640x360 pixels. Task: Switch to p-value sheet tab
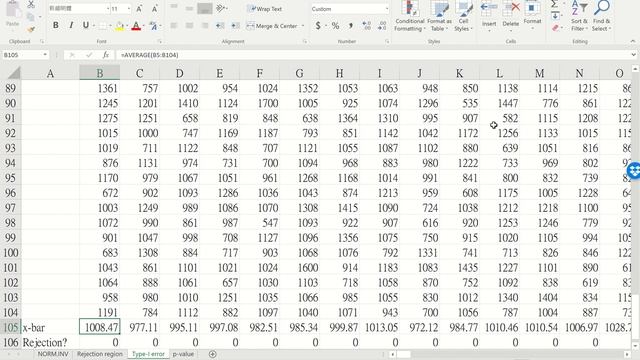pyautogui.click(x=183, y=354)
